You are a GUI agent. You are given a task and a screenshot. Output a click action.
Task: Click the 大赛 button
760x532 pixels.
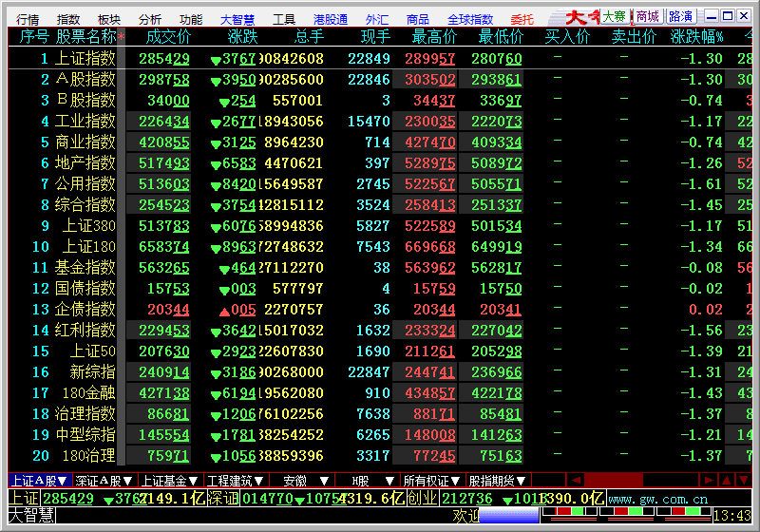tap(614, 16)
